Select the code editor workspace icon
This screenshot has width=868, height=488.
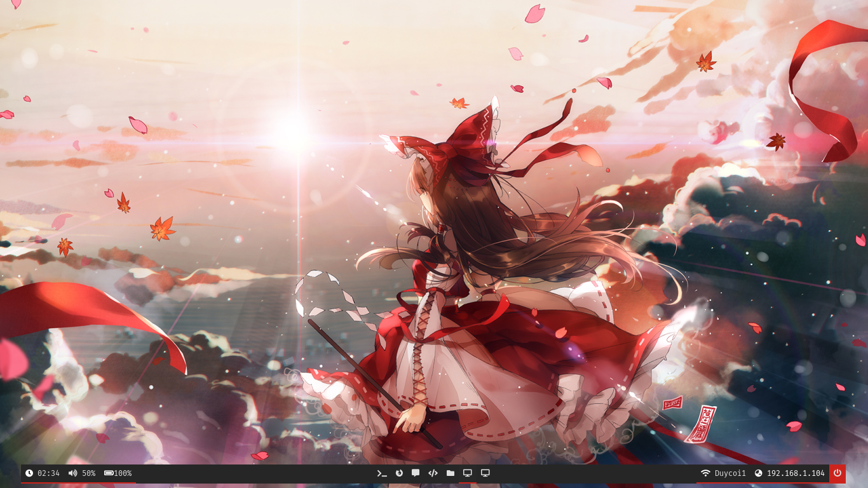(x=433, y=473)
